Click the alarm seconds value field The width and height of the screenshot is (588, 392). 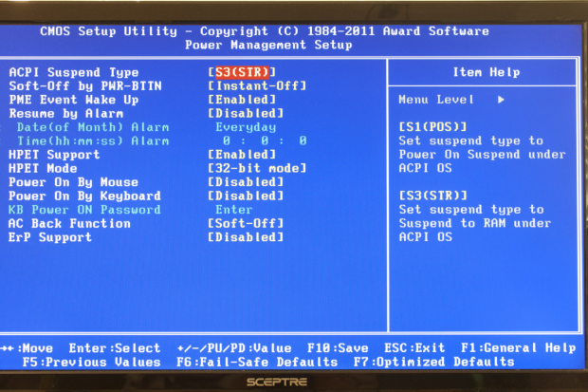(303, 140)
